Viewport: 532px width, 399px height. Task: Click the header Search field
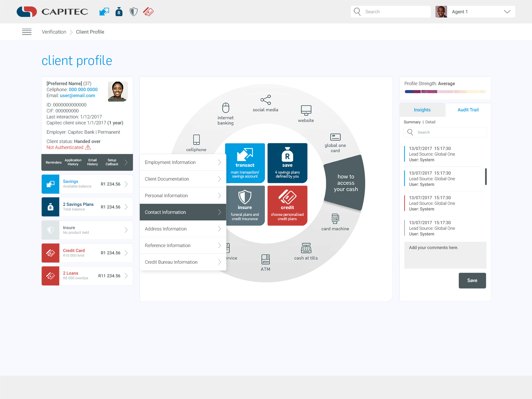pos(391,12)
